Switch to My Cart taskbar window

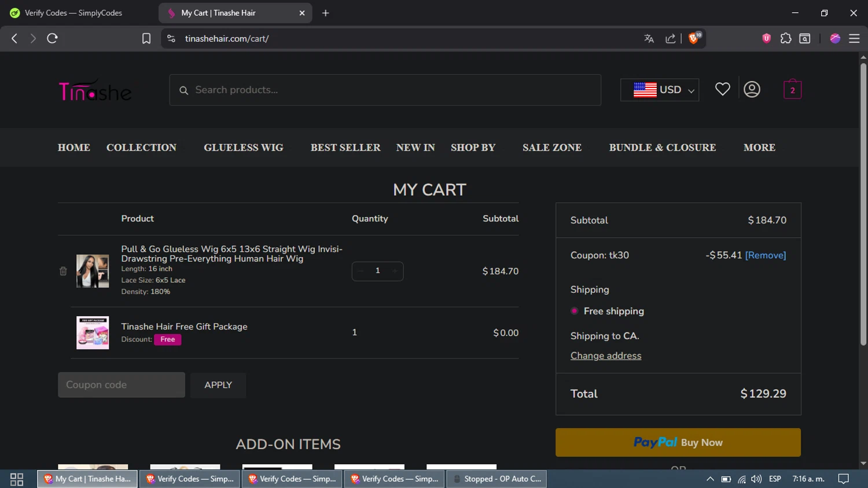click(88, 479)
